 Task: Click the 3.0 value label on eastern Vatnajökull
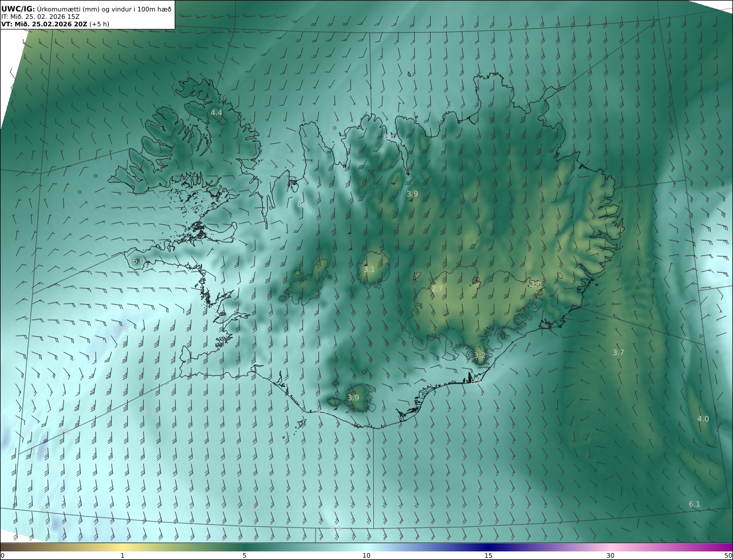pyautogui.click(x=535, y=284)
